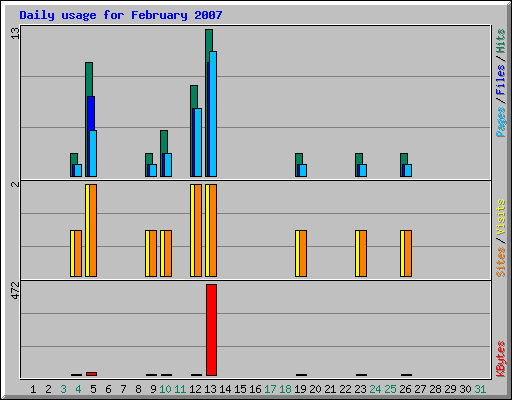
Task: Click day "9" on the x-axis
Action: point(153,389)
